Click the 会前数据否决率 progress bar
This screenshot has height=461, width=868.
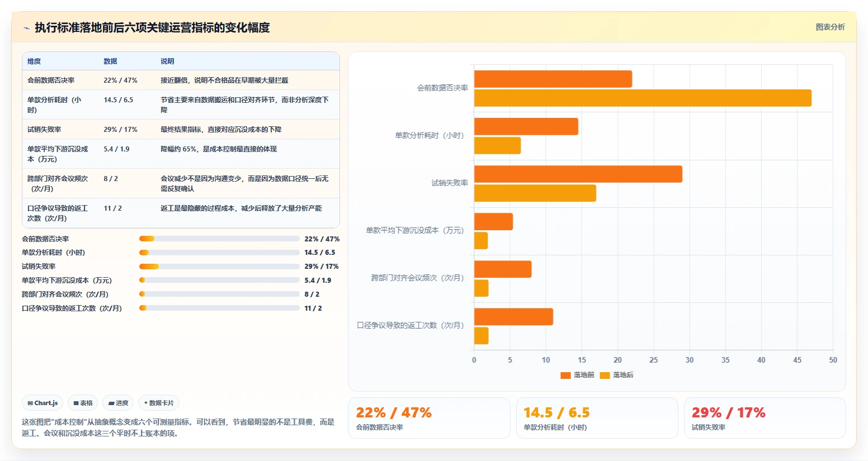click(x=219, y=239)
